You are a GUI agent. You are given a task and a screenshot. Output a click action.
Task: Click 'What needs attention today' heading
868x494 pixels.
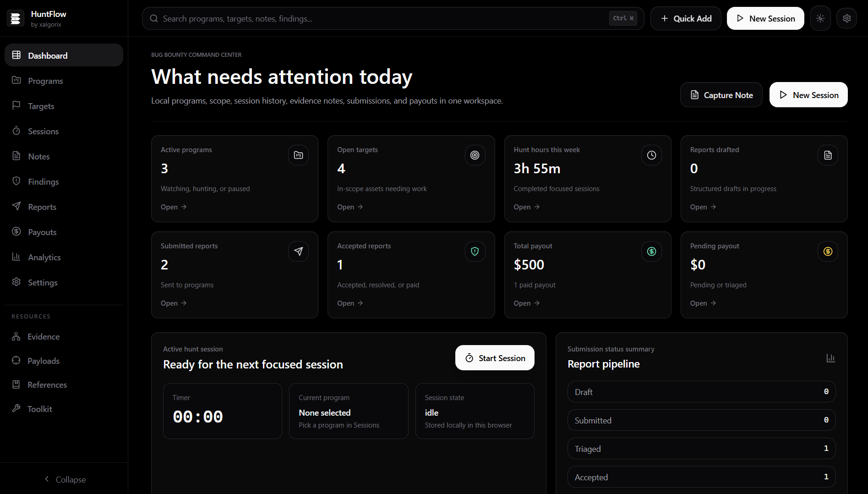click(x=282, y=77)
